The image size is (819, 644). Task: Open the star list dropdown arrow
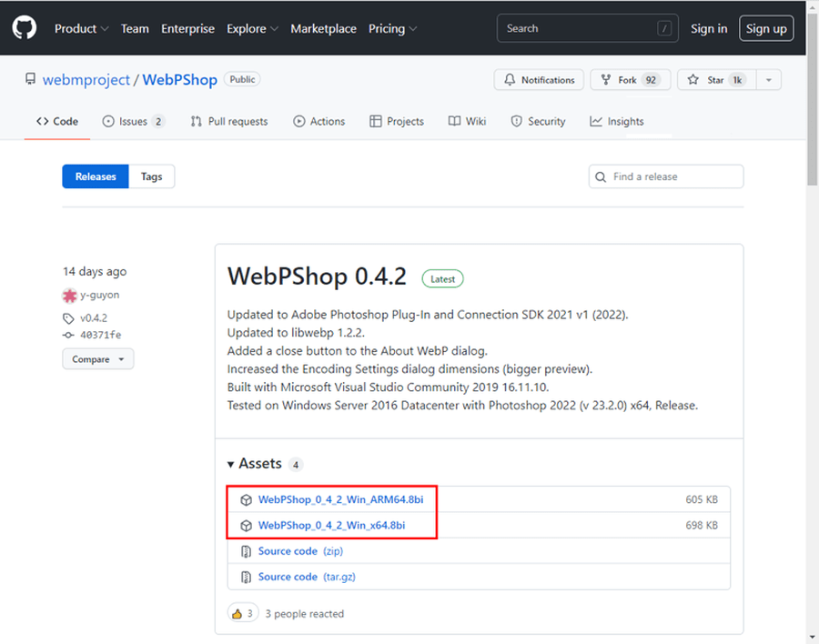point(769,80)
